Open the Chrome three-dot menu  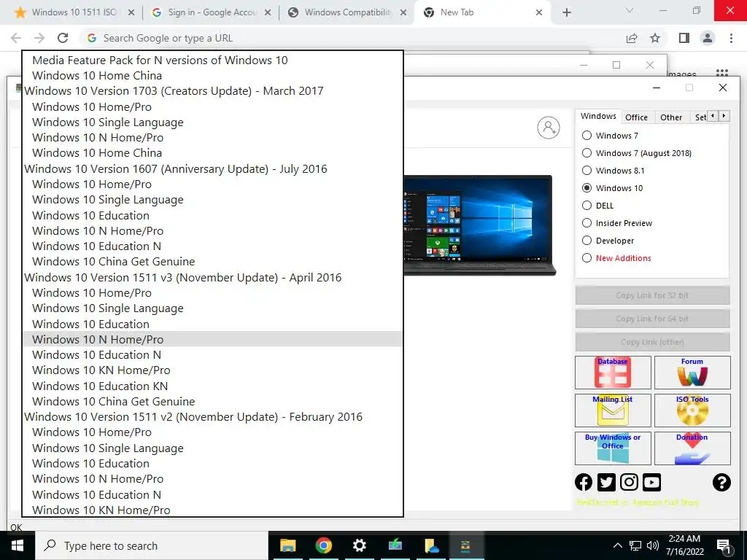(x=731, y=38)
